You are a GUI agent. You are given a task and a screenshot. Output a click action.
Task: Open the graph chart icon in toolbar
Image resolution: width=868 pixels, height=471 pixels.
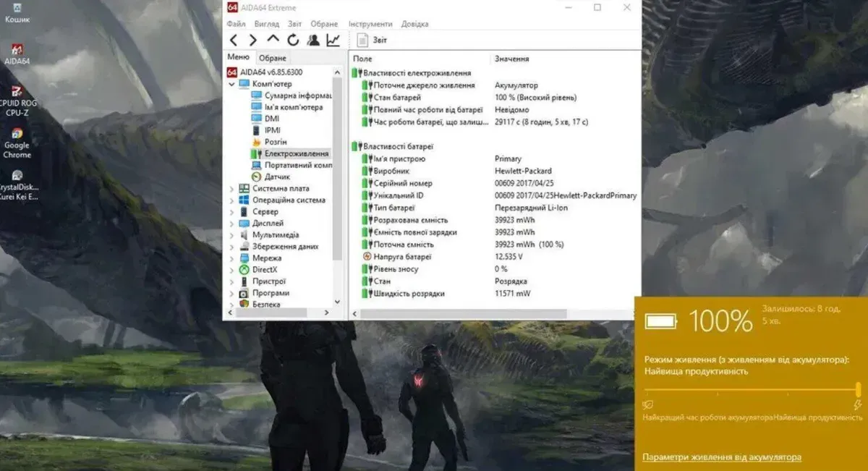(x=333, y=40)
